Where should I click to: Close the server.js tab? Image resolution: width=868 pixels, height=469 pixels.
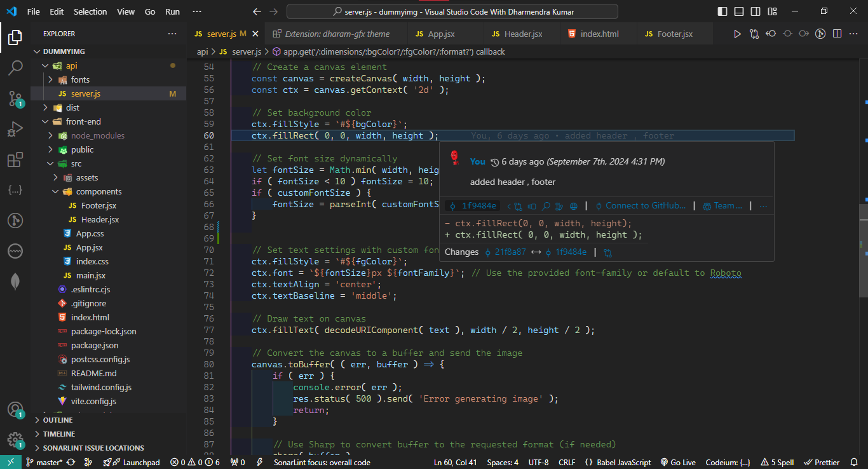[x=255, y=34]
